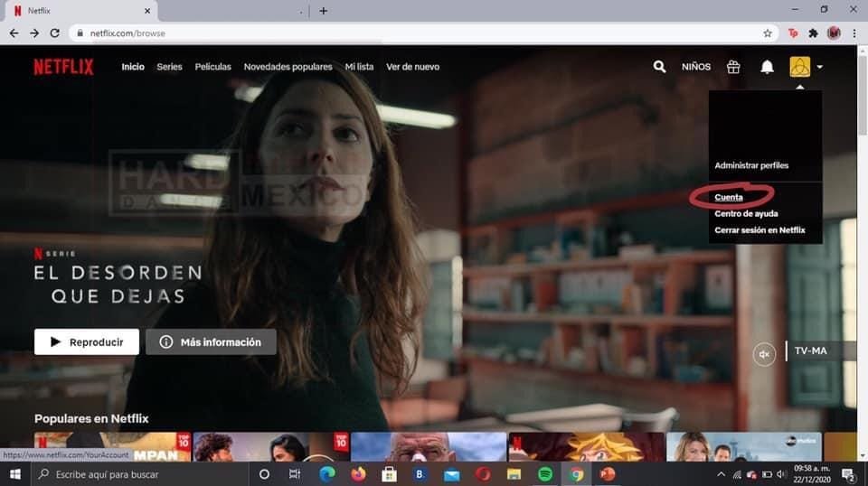This screenshot has height=486, width=868.
Task: Open Chrome extensions puzzle icon
Action: 813,33
